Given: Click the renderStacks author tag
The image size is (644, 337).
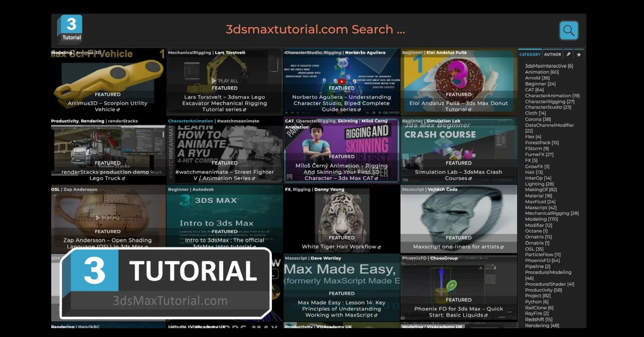Looking at the screenshot, I should point(123,121).
